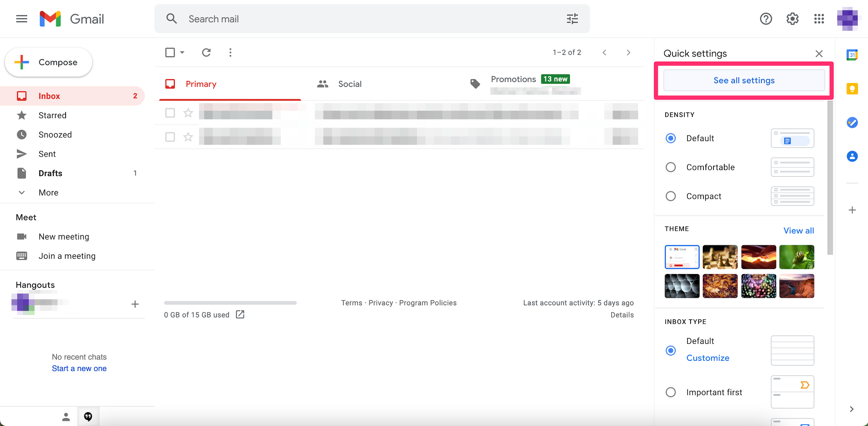Get add-ons plus icon in side panel
This screenshot has width=868, height=426.
click(x=852, y=210)
